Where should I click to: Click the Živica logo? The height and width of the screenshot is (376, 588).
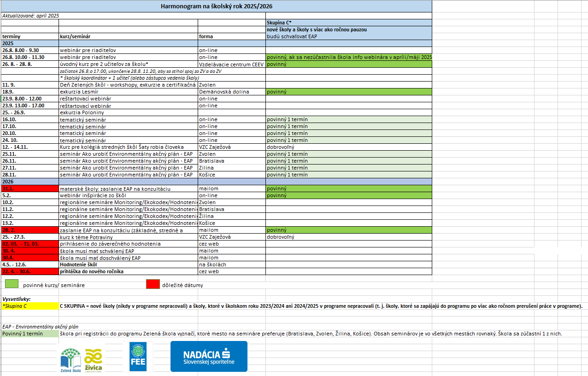pyautogui.click(x=94, y=360)
